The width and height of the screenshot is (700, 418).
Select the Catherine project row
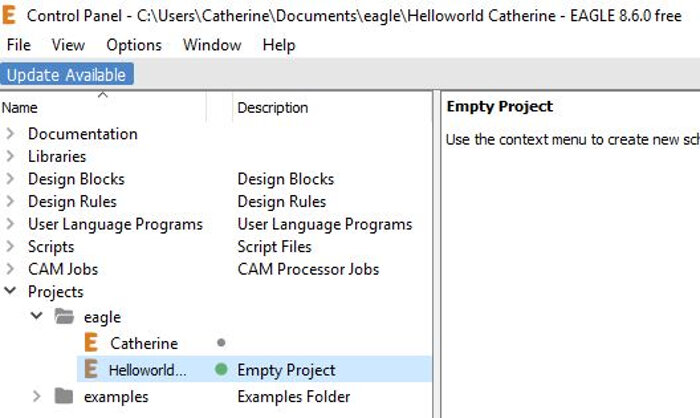tap(144, 343)
